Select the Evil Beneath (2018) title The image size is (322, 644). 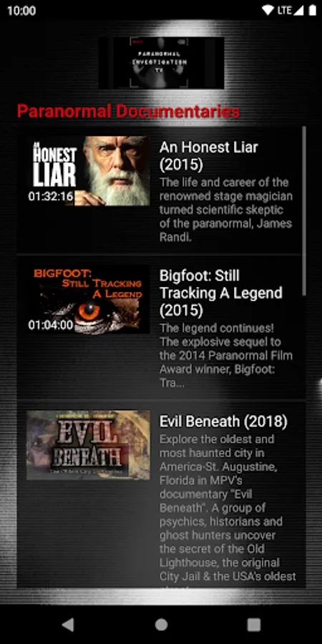coord(223,421)
